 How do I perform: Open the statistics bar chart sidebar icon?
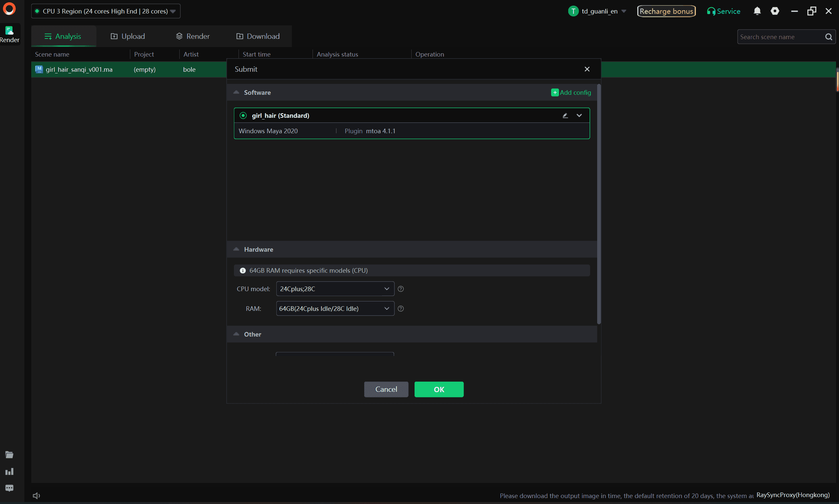[x=10, y=471]
